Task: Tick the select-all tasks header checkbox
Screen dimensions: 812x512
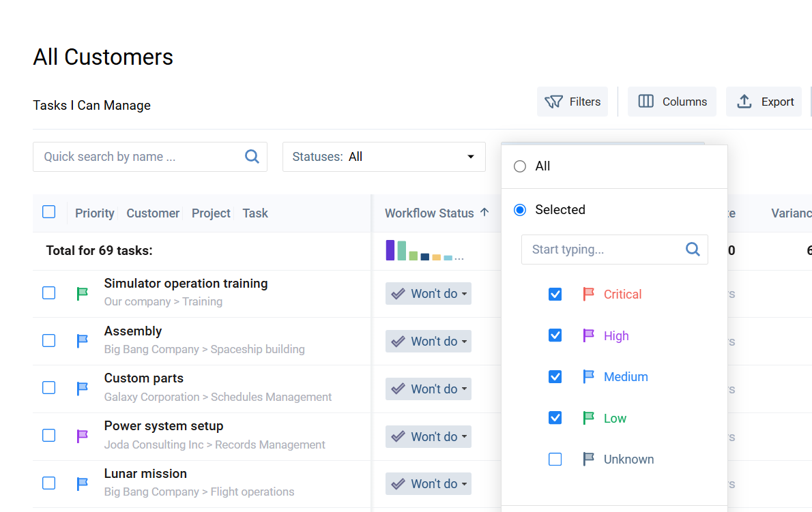Action: [x=49, y=212]
